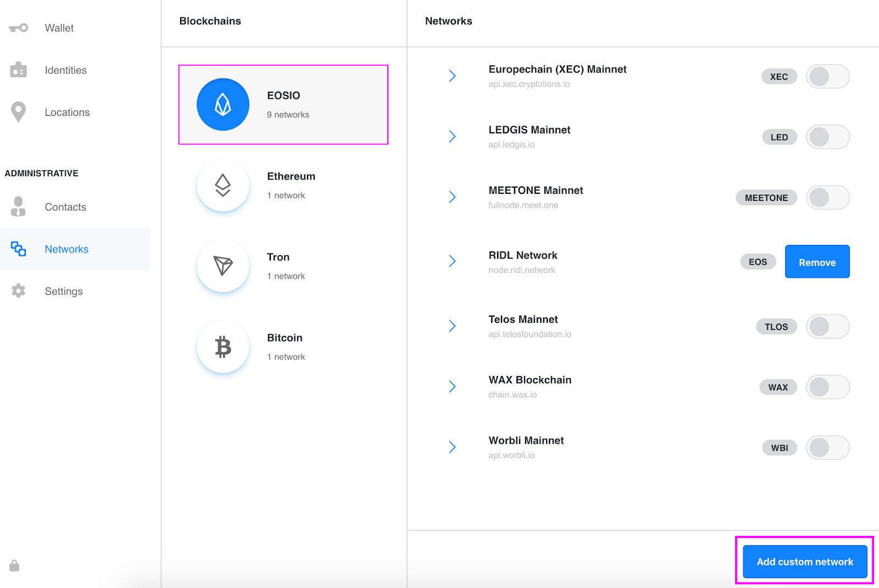Select the Networks menu item
This screenshot has width=879, height=588.
tap(75, 249)
